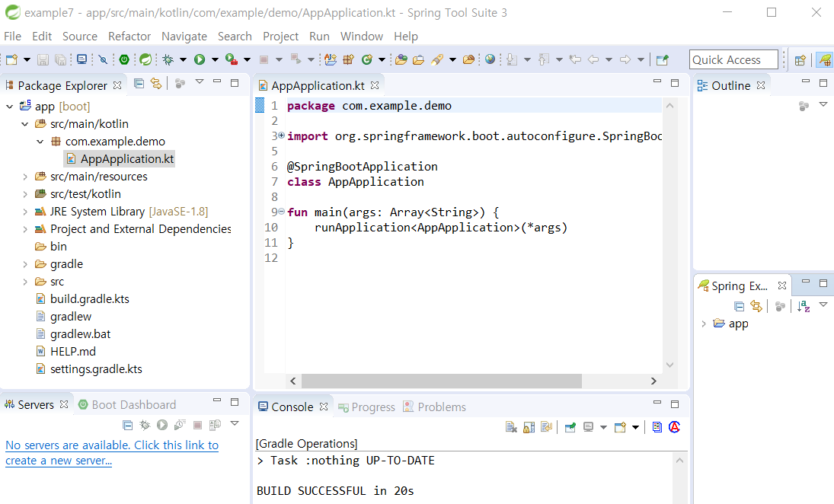
Task: Click the Run External Tools icon
Action: 231,59
